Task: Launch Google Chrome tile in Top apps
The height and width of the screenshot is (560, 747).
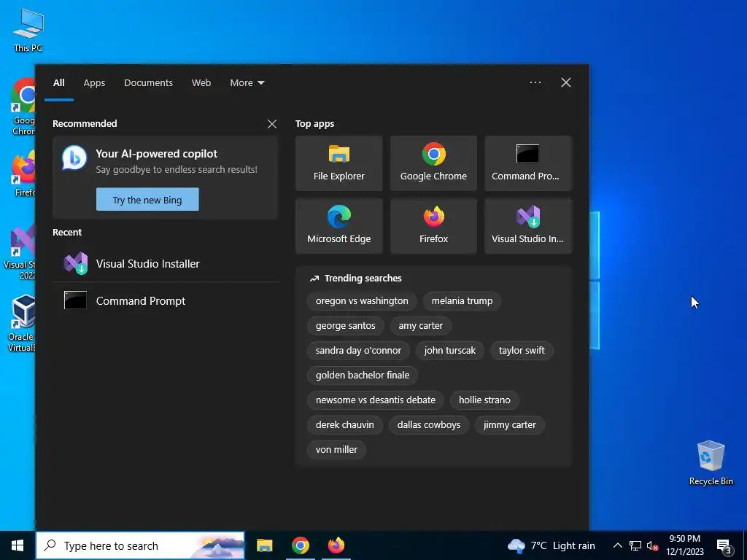Action: point(433,163)
